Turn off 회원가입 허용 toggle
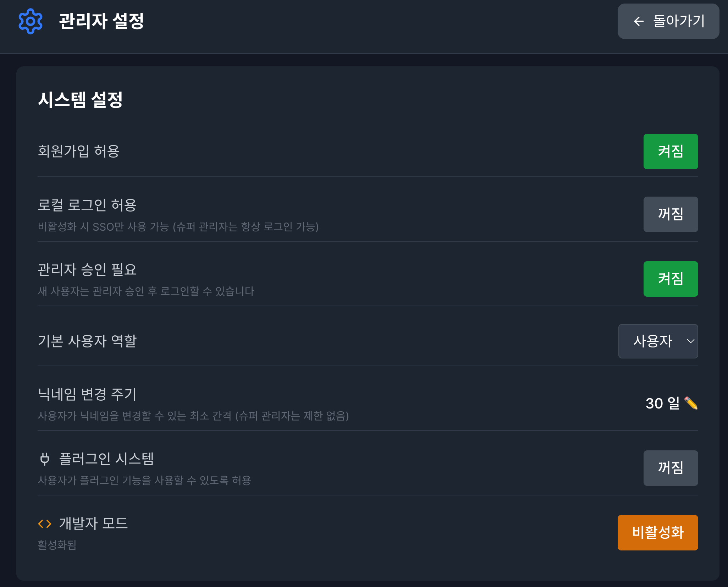The image size is (728, 587). pos(670,152)
